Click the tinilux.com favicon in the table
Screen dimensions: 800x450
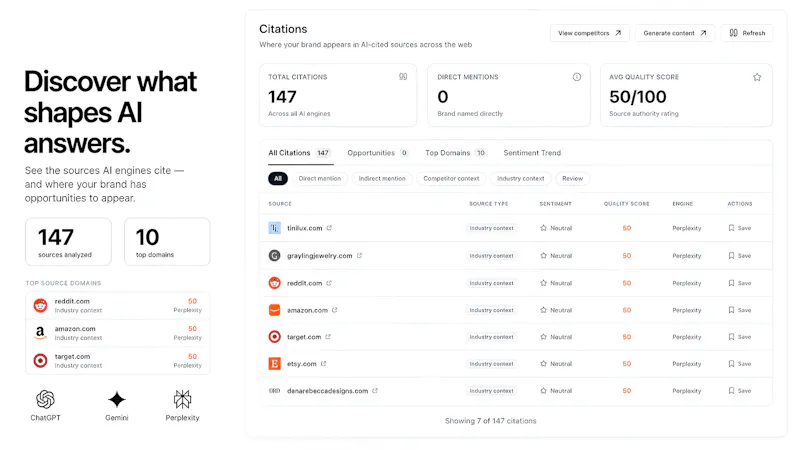point(274,228)
